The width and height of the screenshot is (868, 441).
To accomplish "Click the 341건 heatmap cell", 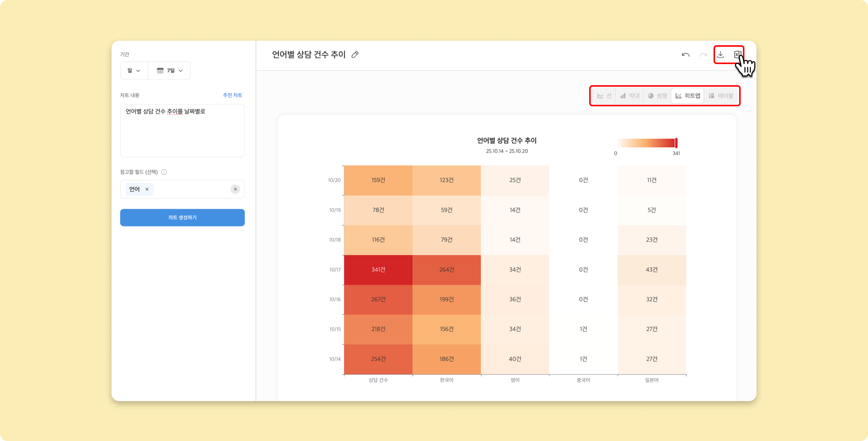I will 378,270.
